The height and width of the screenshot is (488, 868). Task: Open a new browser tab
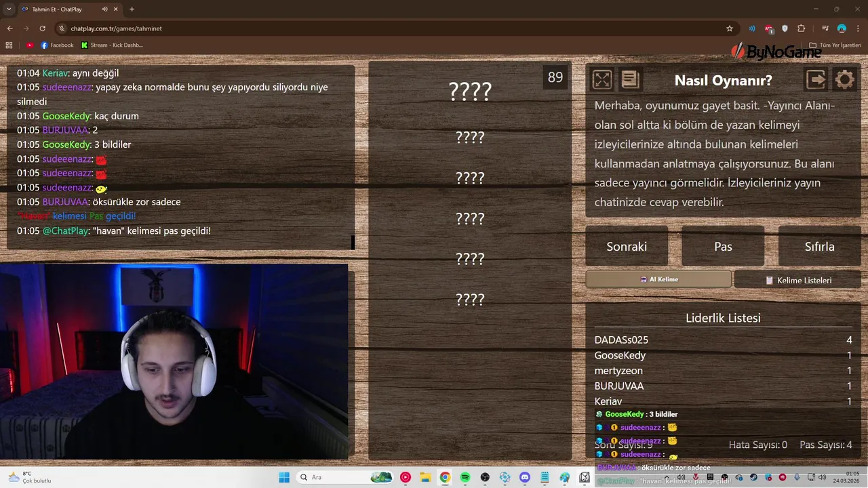pos(132,9)
